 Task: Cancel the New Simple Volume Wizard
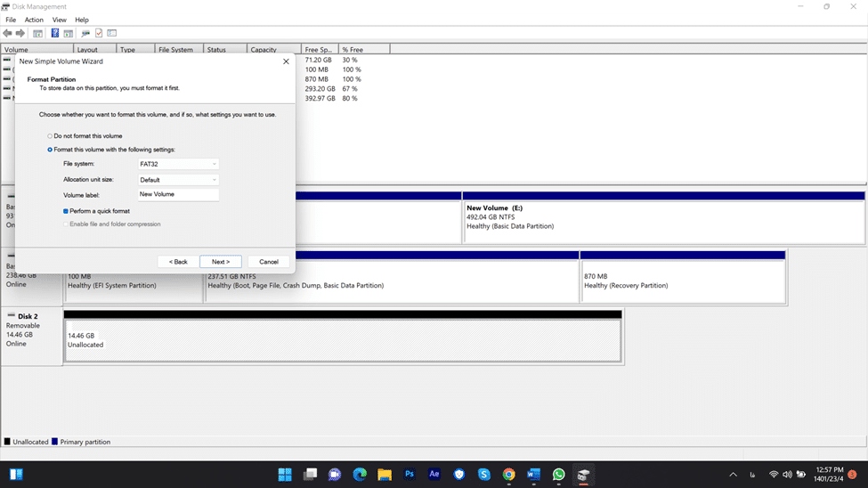269,262
